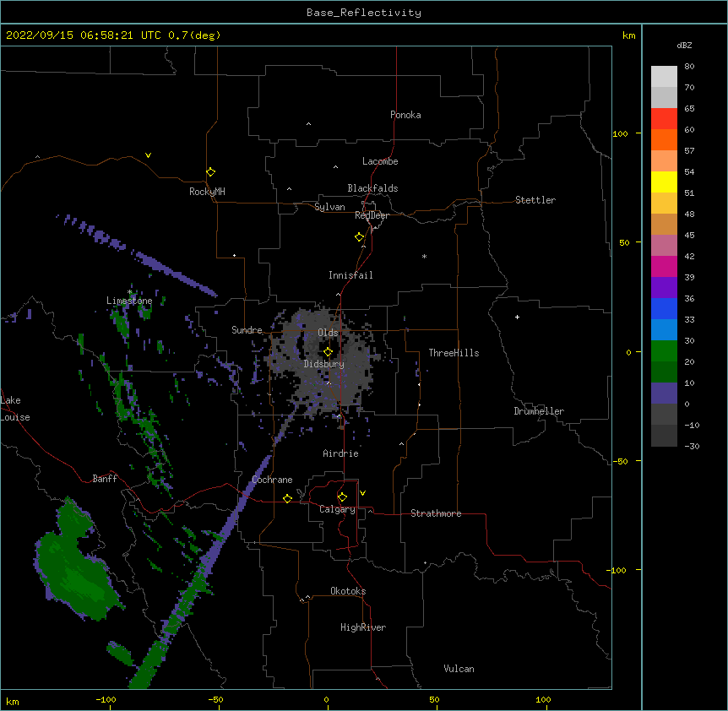Select the red 65 dBZ color swatch

[x=664, y=118]
